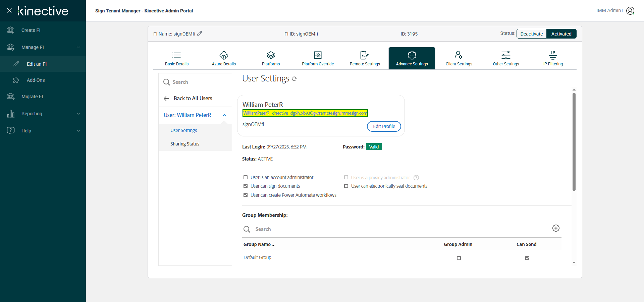This screenshot has height=302, width=644.
Task: Click the Deactivate status button
Action: [531, 34]
